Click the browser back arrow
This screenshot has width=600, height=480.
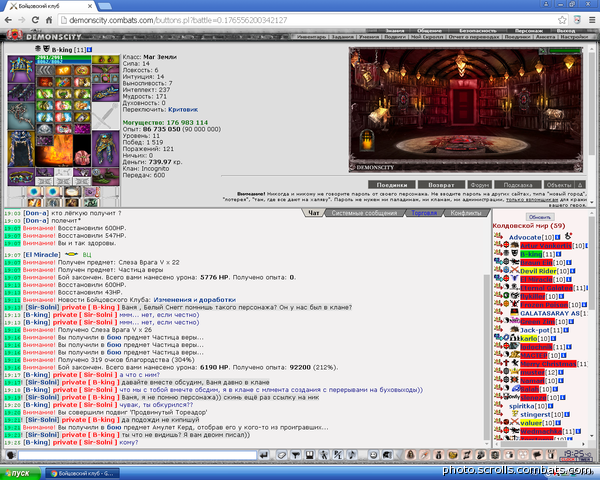[8, 20]
